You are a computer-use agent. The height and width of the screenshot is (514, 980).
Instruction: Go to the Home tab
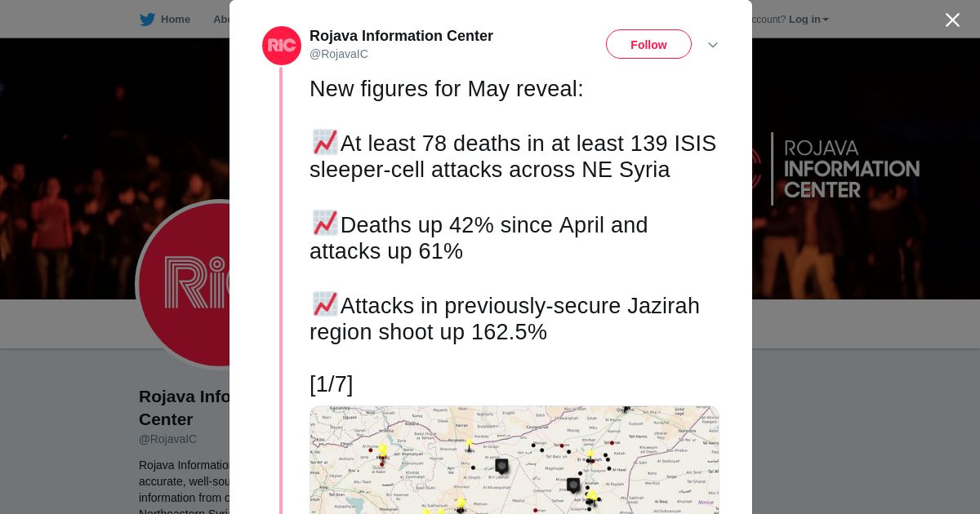click(x=165, y=20)
